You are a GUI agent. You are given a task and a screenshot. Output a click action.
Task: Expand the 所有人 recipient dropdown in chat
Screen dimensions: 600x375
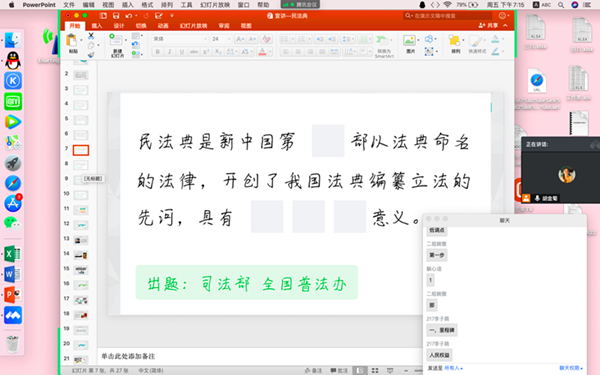coord(453,368)
